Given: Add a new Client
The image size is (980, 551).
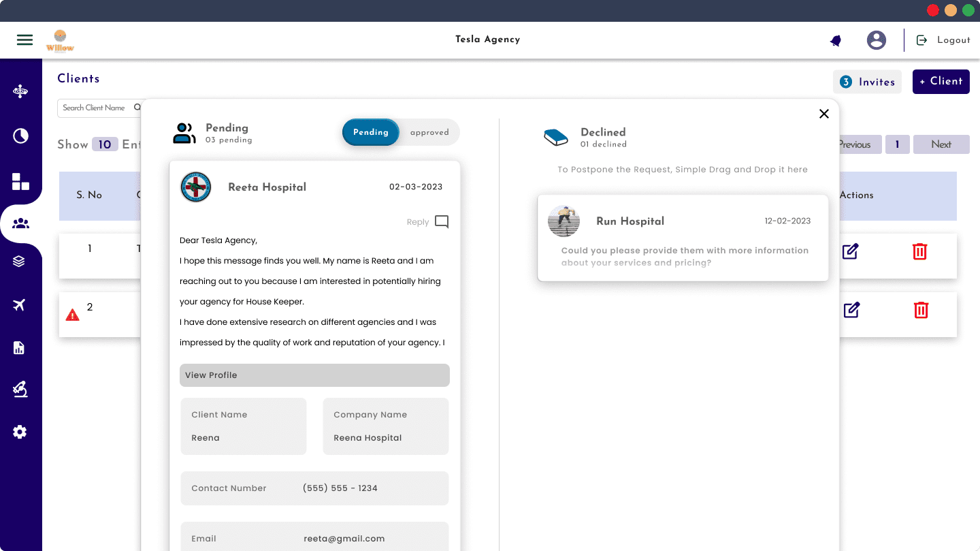Looking at the screenshot, I should [941, 81].
